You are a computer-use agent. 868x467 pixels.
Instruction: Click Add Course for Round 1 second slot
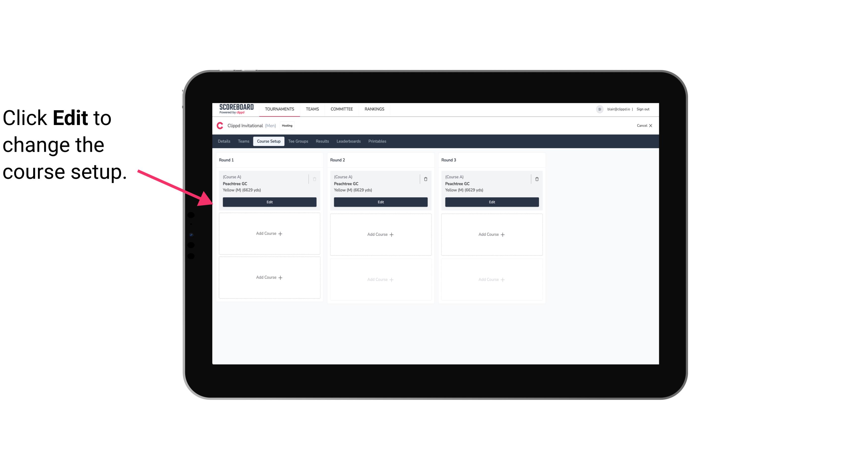(x=269, y=234)
